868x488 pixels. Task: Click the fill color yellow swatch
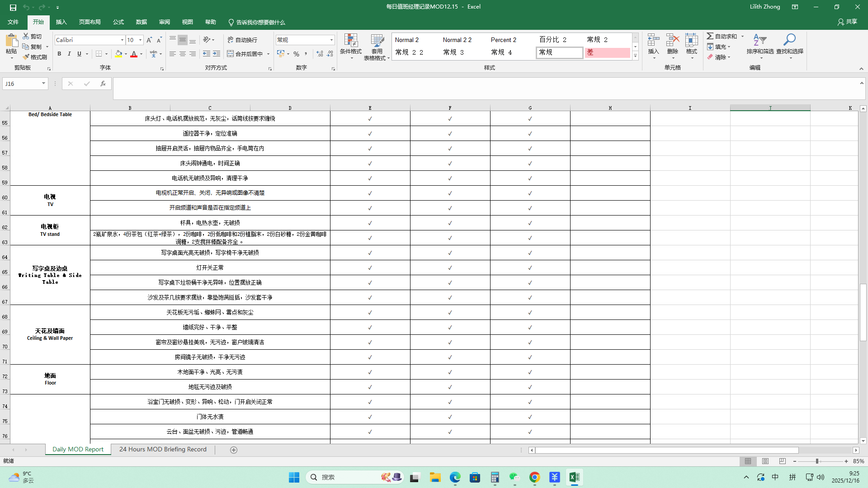coord(118,54)
